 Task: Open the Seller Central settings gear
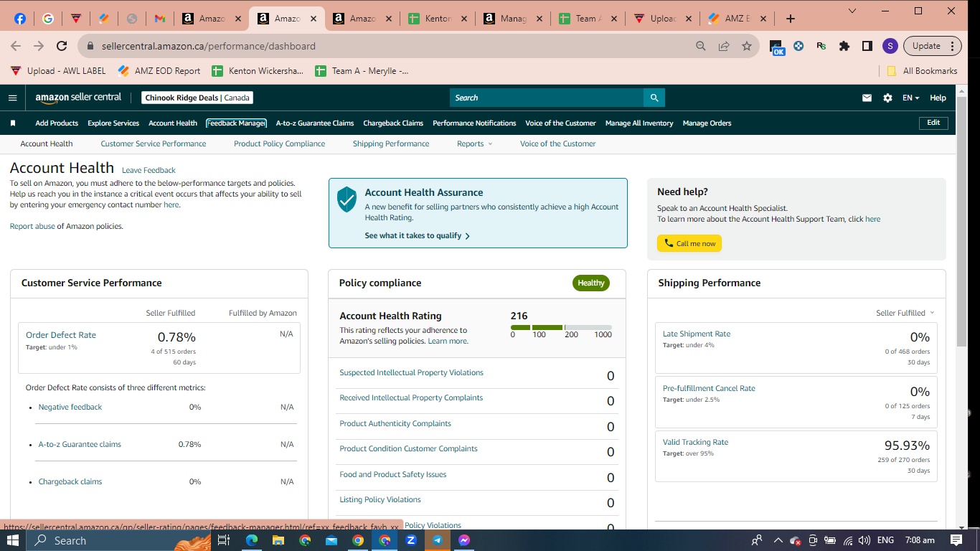(887, 98)
